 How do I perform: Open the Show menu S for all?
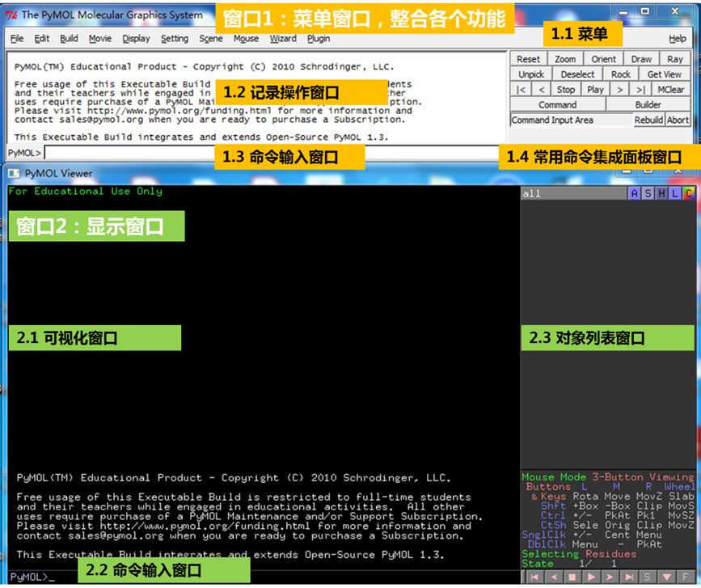648,193
